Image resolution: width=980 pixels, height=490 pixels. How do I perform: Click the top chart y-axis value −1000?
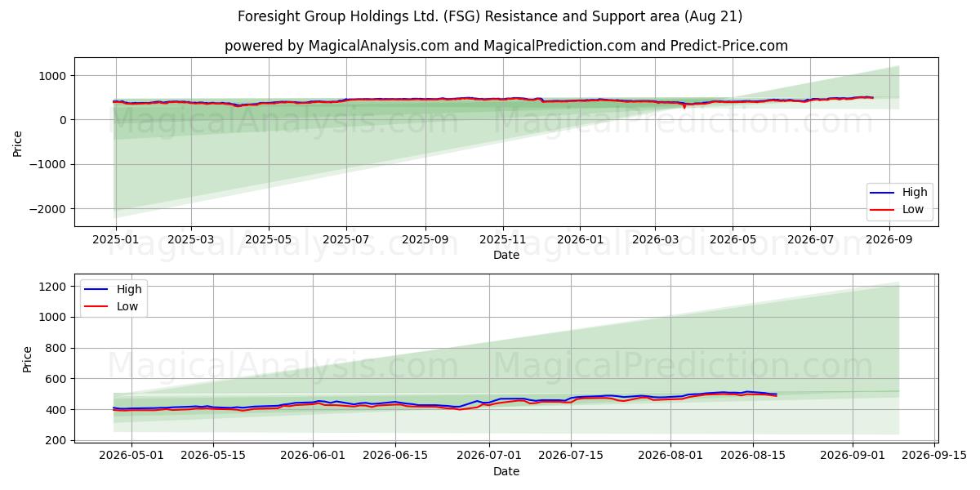pos(49,165)
